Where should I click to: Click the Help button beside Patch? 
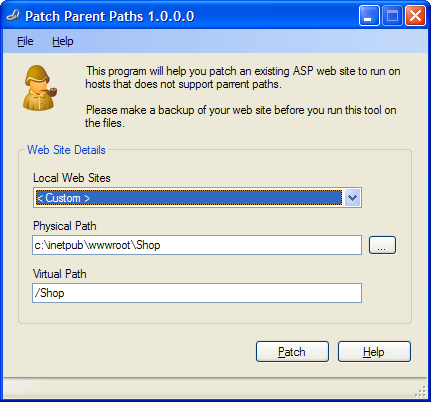(374, 351)
